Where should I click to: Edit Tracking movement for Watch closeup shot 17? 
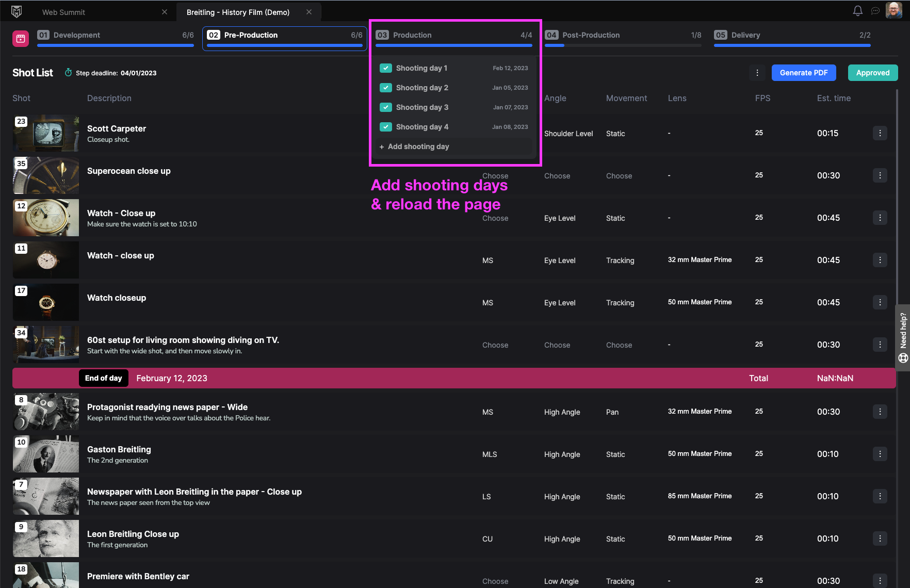tap(620, 303)
